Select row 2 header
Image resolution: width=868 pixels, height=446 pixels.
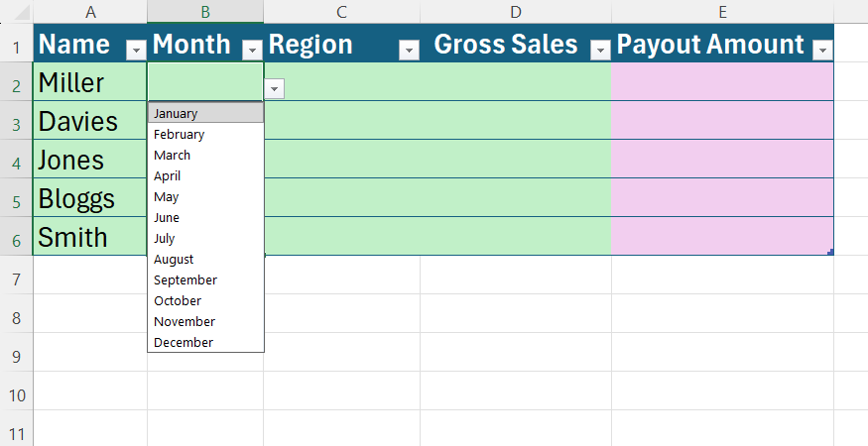pyautogui.click(x=17, y=81)
